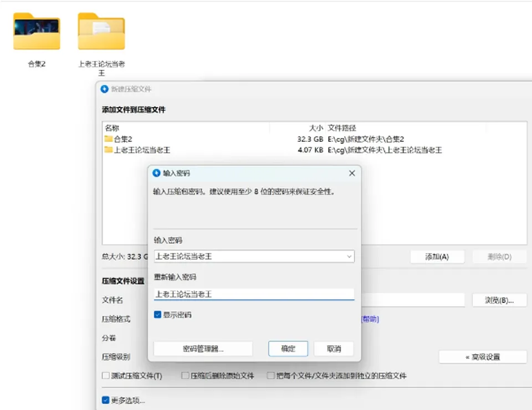Click the 输入密码 dialog app icon
Screen dimensions: 532x410
pos(156,173)
